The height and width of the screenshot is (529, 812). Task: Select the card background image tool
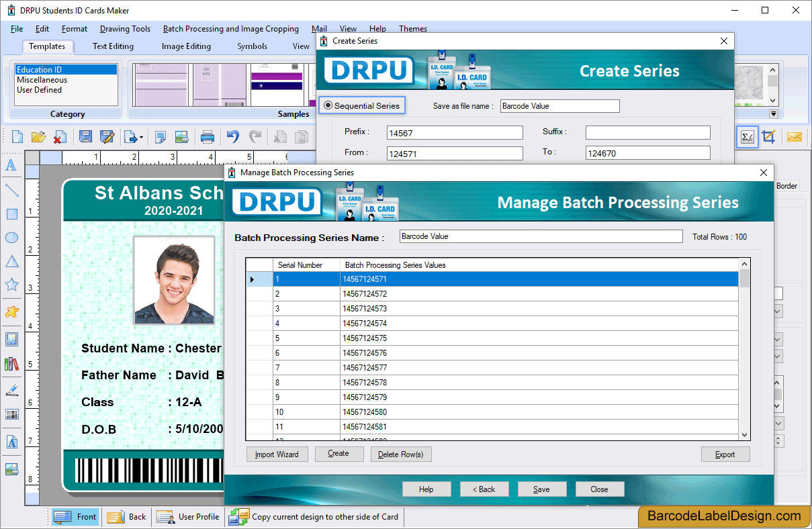coord(11,469)
